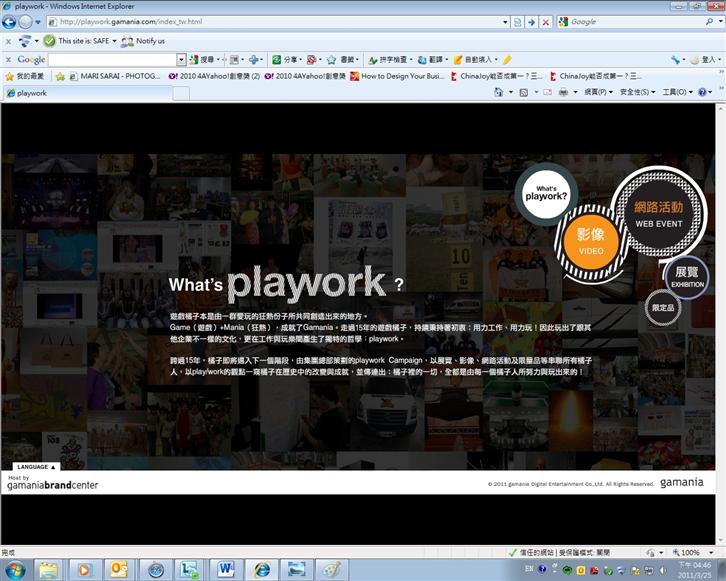Click the RSS feeds icon
Viewport: 726px width, 581px height.
(x=524, y=92)
